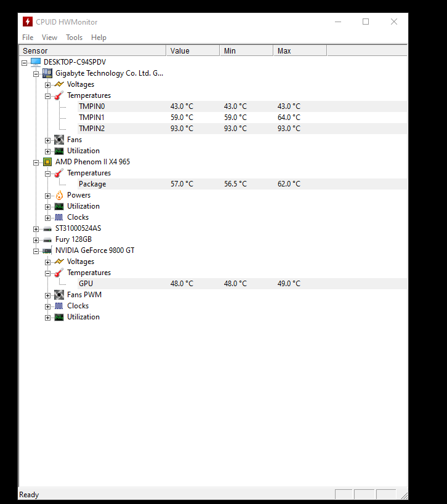The height and width of the screenshot is (504, 447).
Task: Click the motherboard Fans icon
Action: [59, 140]
